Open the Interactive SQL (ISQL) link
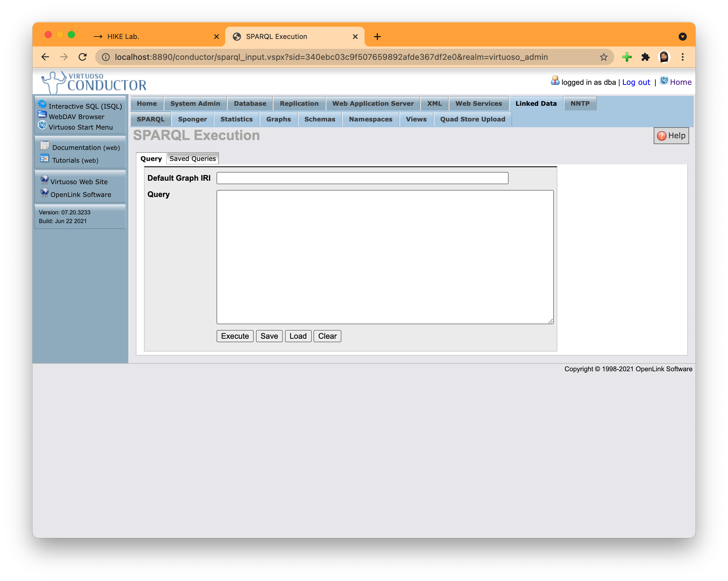The height and width of the screenshot is (581, 728). (x=85, y=106)
